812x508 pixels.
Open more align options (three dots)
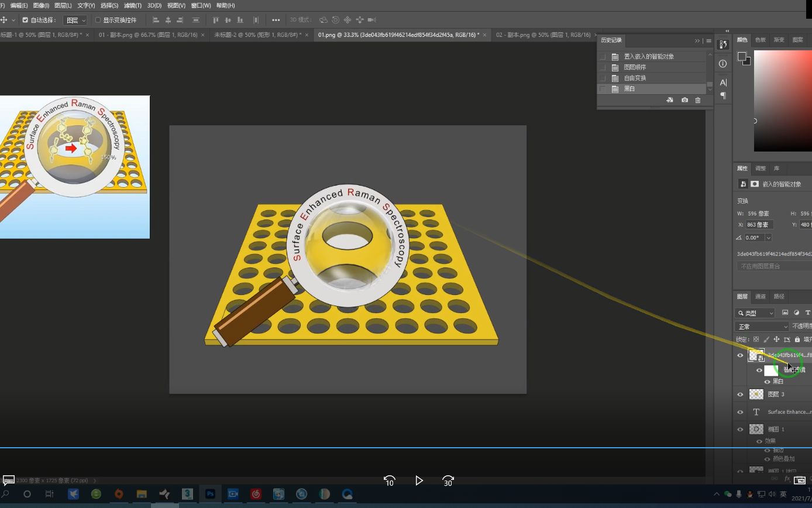point(276,20)
